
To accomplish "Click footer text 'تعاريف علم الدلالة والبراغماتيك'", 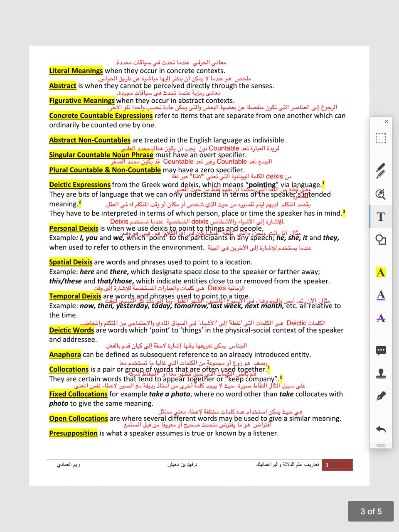I will (x=288, y=465).
